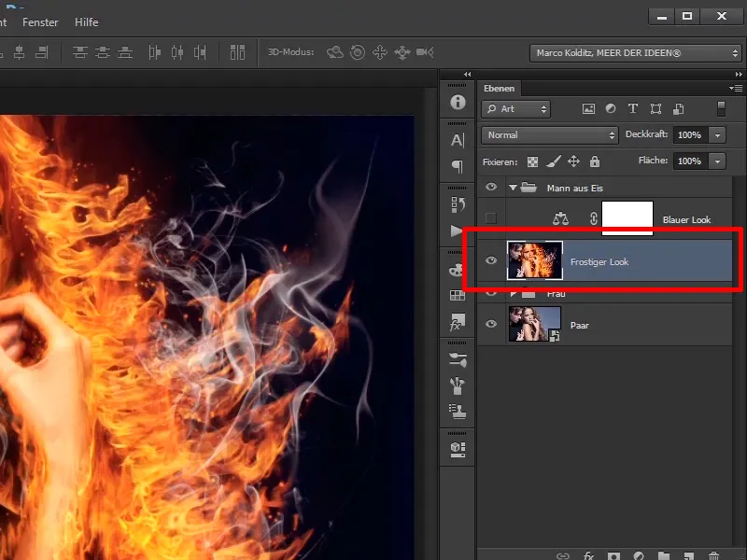This screenshot has height=560, width=747.
Task: Click the Blauer Look layer mask thumbnail
Action: 627,218
